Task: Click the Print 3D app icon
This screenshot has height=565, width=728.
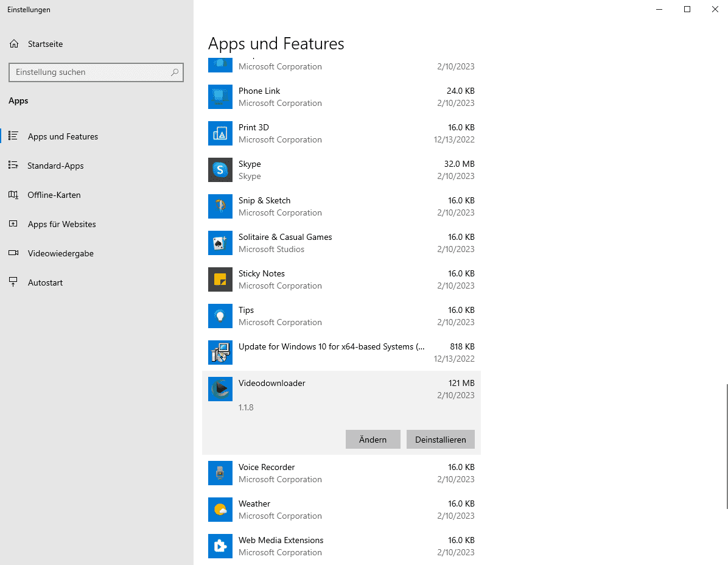Action: click(220, 133)
